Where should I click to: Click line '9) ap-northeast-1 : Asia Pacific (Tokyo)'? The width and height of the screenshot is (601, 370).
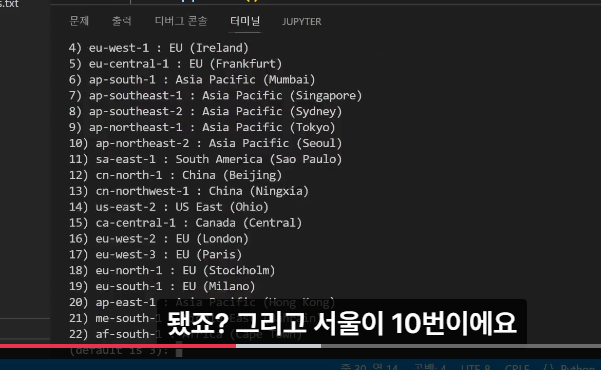202,127
